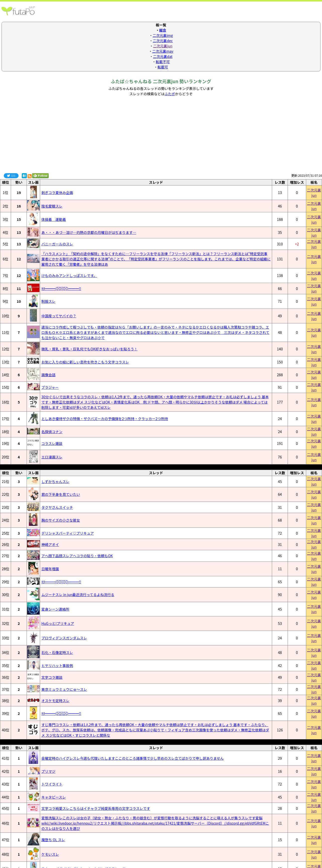Open thread 東京ミュウミュウにゅ～スレ

point(64,690)
